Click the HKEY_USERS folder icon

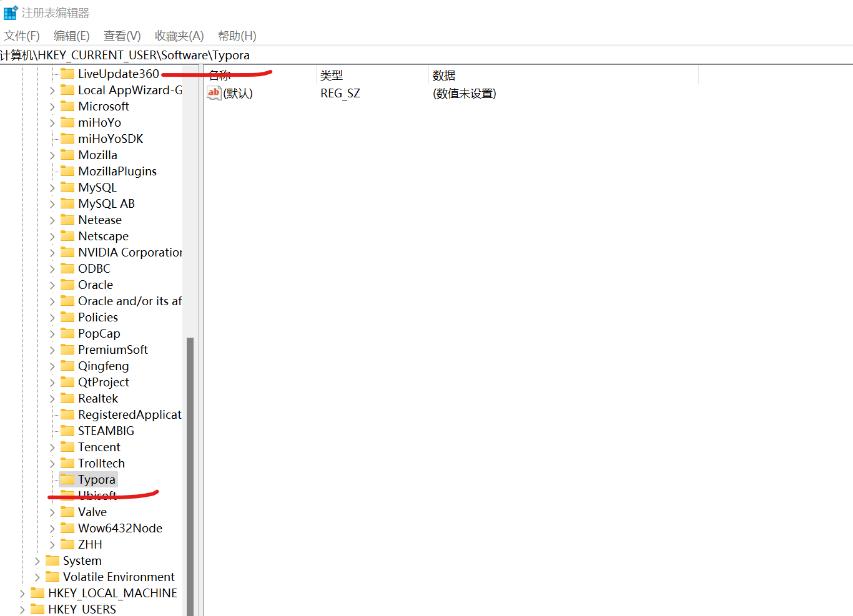(x=37, y=609)
